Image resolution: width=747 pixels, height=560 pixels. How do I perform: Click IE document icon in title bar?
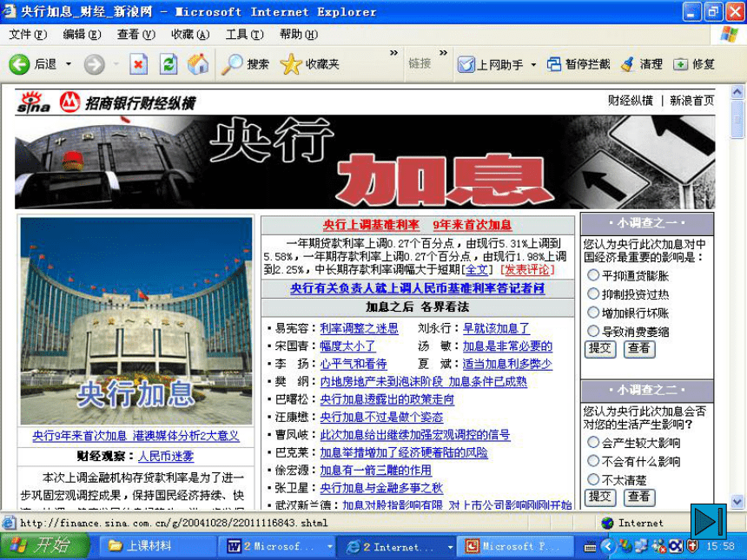pyautogui.click(x=9, y=10)
